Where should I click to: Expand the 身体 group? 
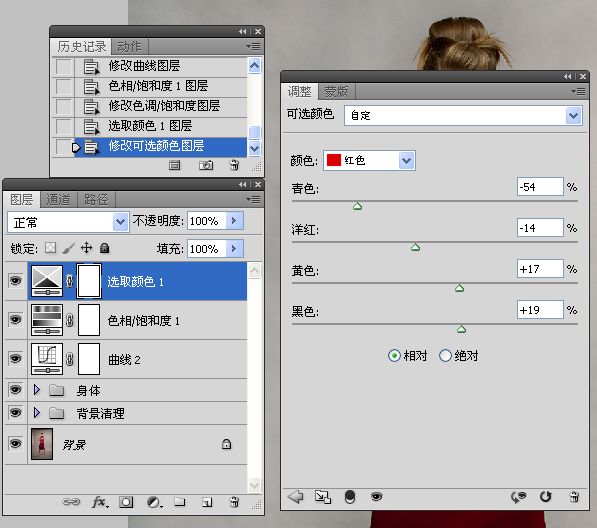point(37,389)
